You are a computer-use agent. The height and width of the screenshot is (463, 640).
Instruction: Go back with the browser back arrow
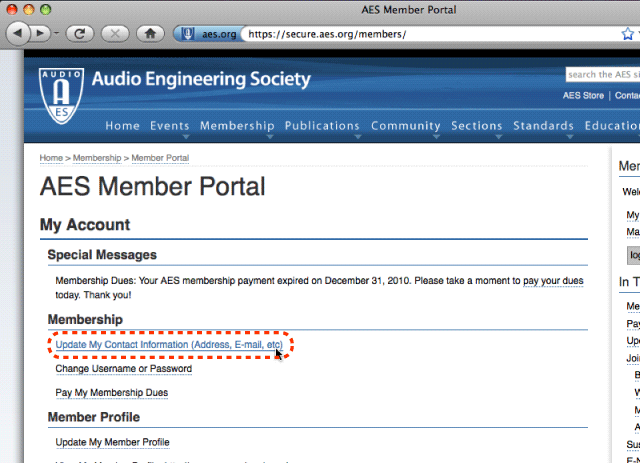[18, 33]
